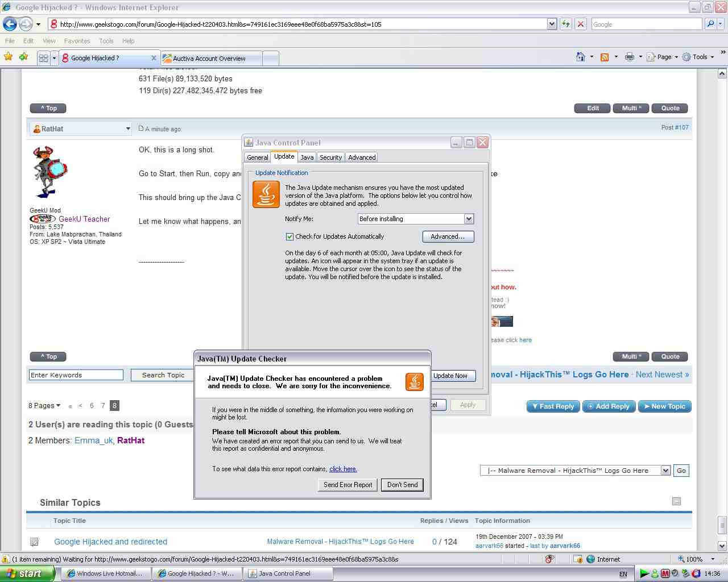Expand the RatHat user dropdown
The width and height of the screenshot is (728, 582).
(128, 128)
